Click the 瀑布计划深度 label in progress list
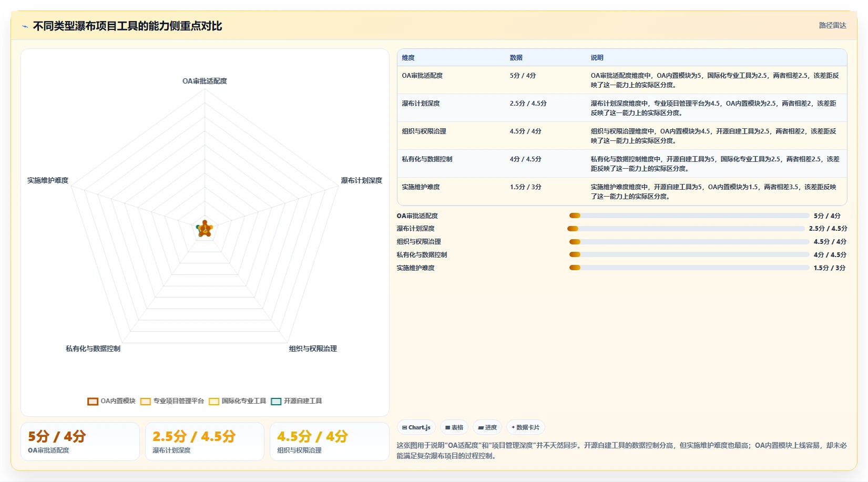Image resolution: width=868 pixels, height=482 pixels. [x=415, y=229]
